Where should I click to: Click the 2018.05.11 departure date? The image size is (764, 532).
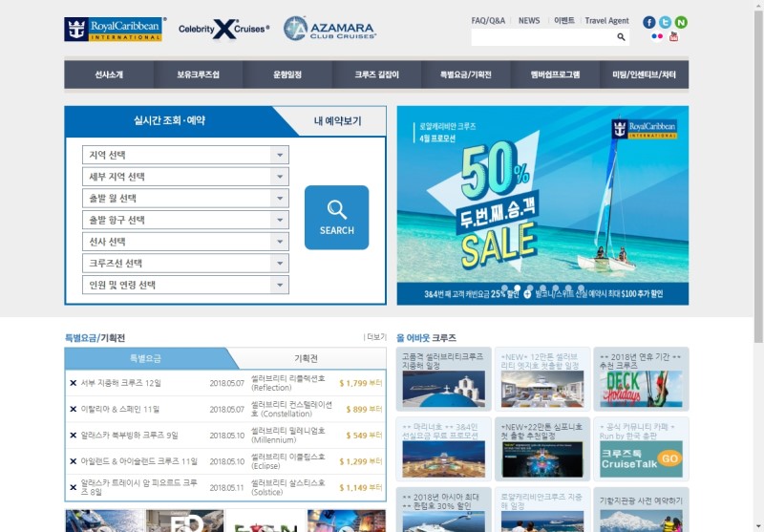226,488
